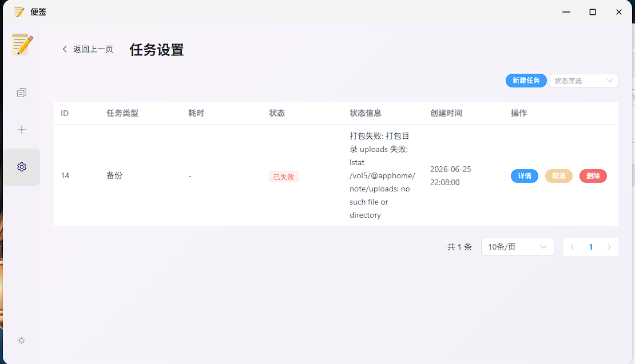Click 取消 for the backup task
Viewport: 635px width, 364px height.
click(x=558, y=176)
